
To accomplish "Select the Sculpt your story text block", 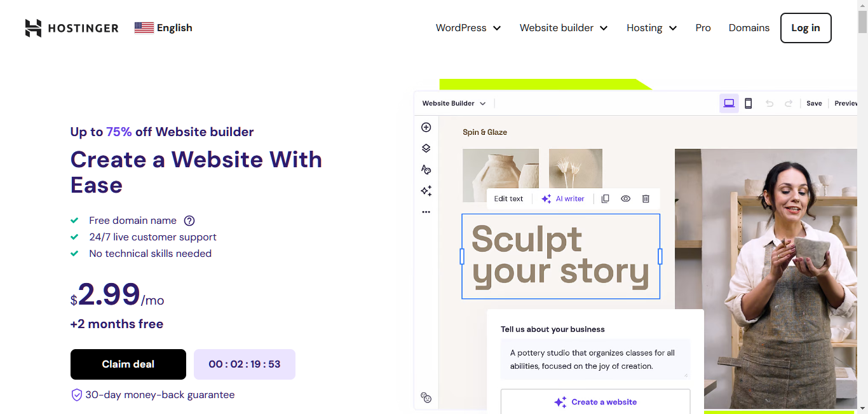I will (560, 256).
